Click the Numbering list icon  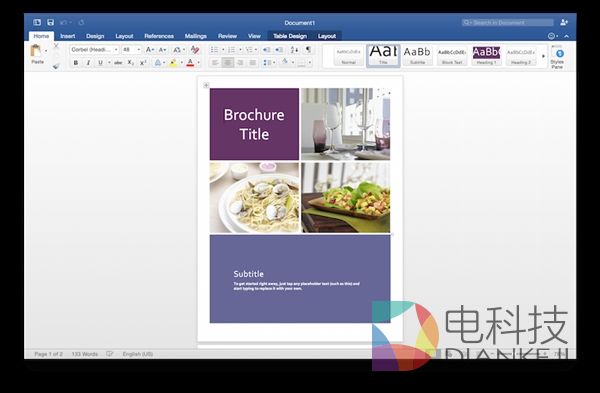point(232,50)
